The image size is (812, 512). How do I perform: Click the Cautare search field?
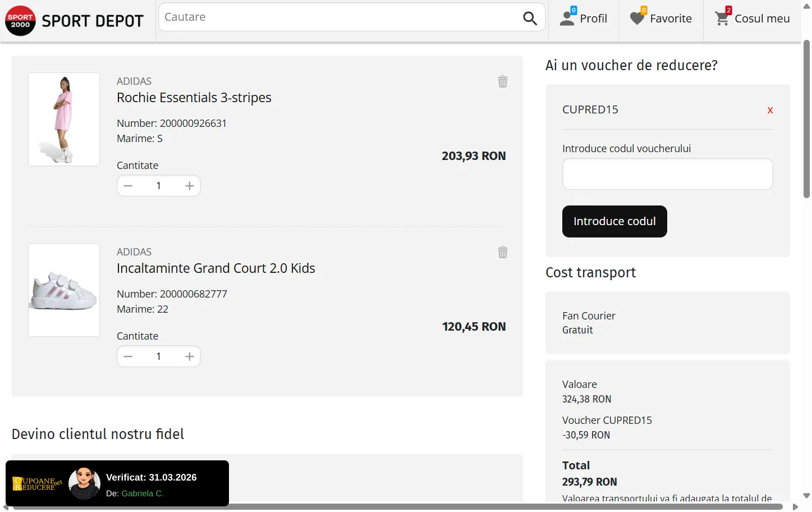click(340, 17)
